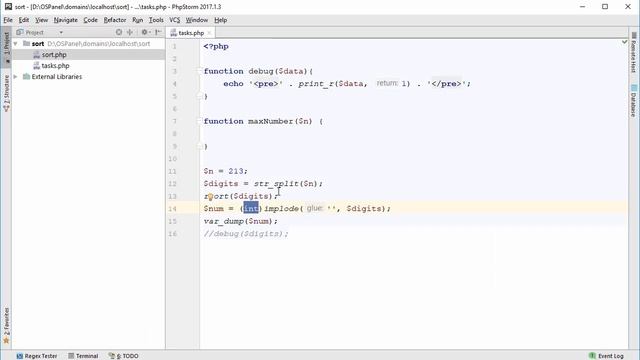Click 'var_dump($num);' on line 15
The height and width of the screenshot is (360, 640).
point(241,221)
